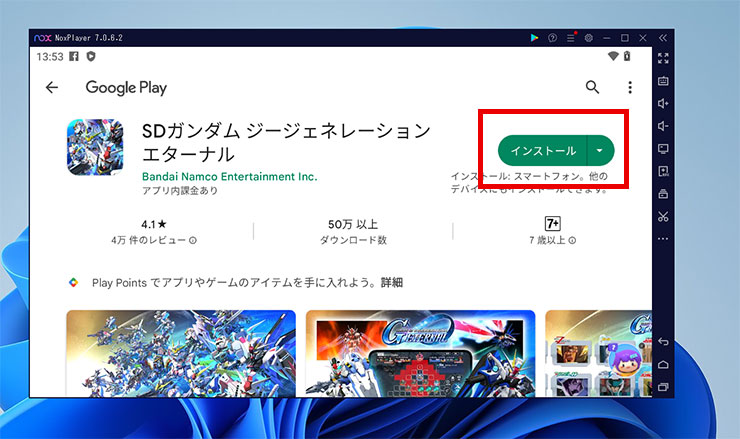Open the screen display tool in the sidebar
This screenshot has height=439, width=740.
tap(663, 149)
